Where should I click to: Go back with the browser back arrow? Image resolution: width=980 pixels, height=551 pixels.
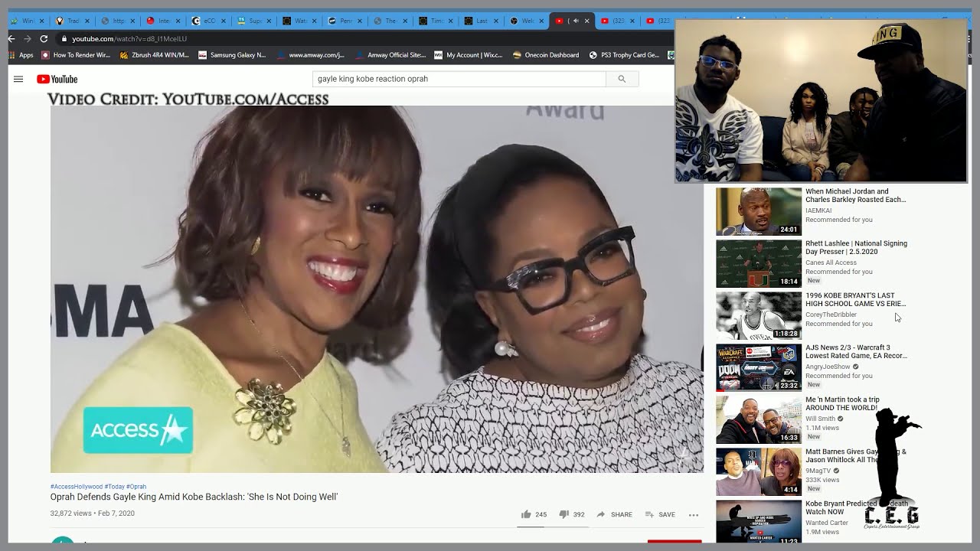click(x=11, y=38)
